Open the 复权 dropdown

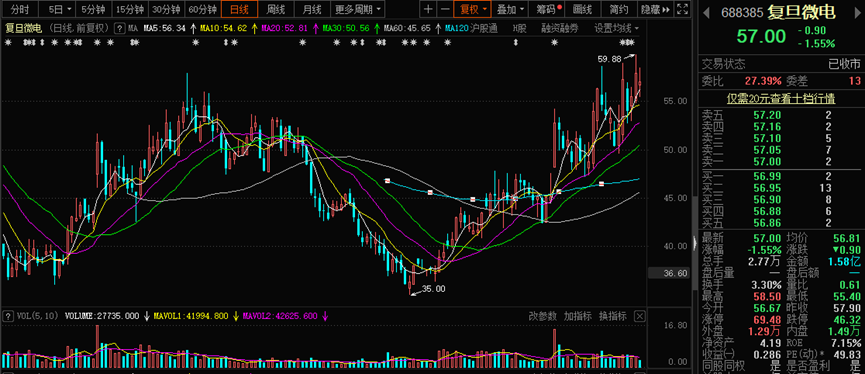472,9
